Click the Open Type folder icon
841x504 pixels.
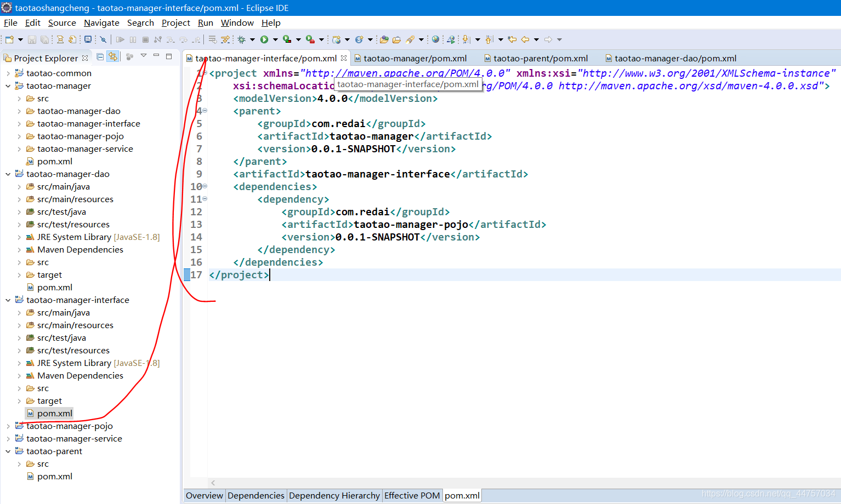(384, 39)
